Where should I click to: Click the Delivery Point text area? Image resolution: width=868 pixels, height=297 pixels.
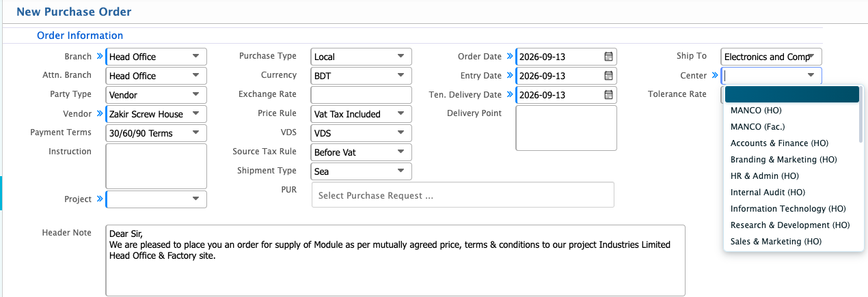click(567, 128)
